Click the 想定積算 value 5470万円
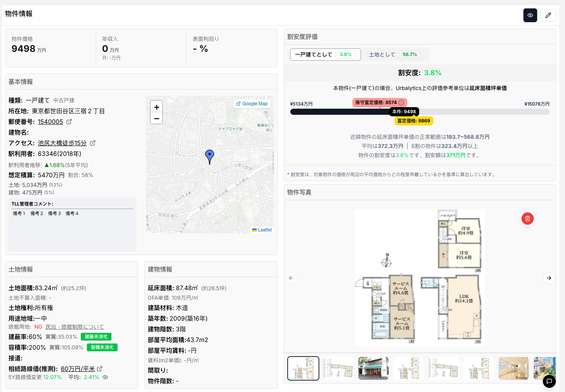Image resolution: width=565 pixels, height=392 pixels. [51, 175]
